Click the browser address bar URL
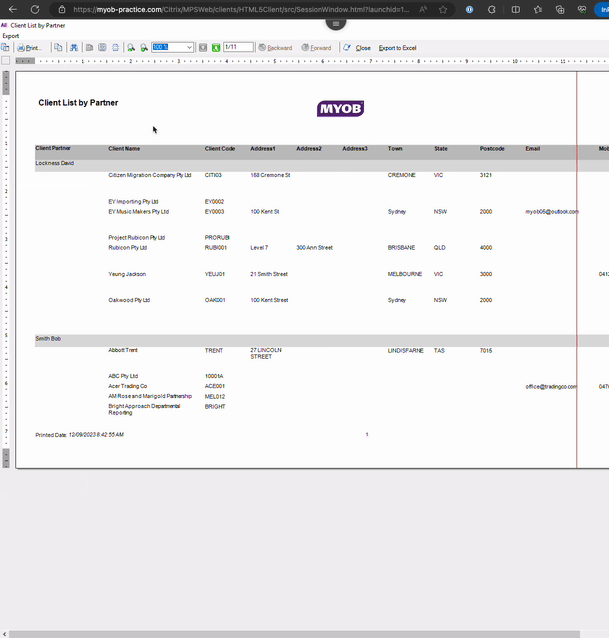 (240, 9)
